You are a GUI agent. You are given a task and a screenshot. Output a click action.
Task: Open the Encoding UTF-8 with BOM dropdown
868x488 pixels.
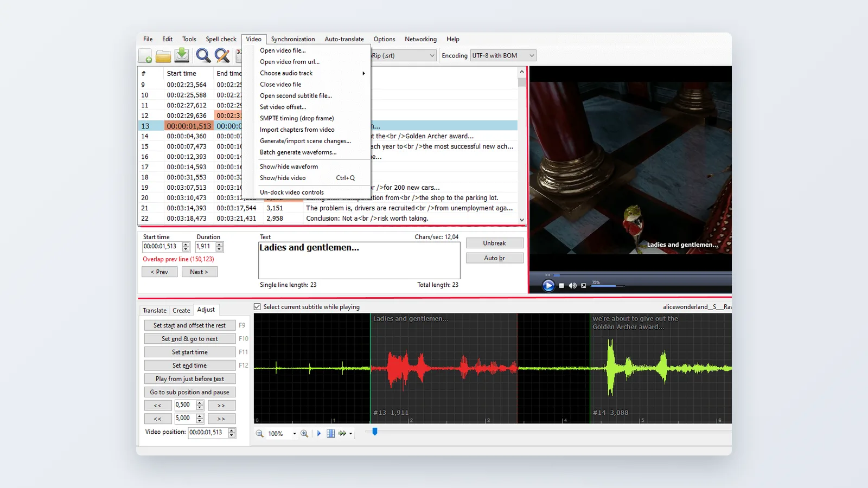click(x=503, y=55)
